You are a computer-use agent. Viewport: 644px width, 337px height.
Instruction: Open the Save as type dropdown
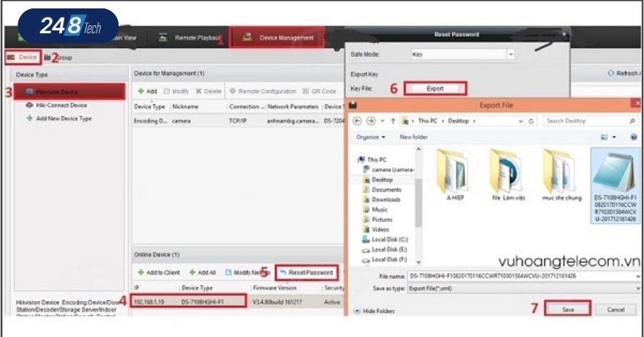[x=523, y=288]
